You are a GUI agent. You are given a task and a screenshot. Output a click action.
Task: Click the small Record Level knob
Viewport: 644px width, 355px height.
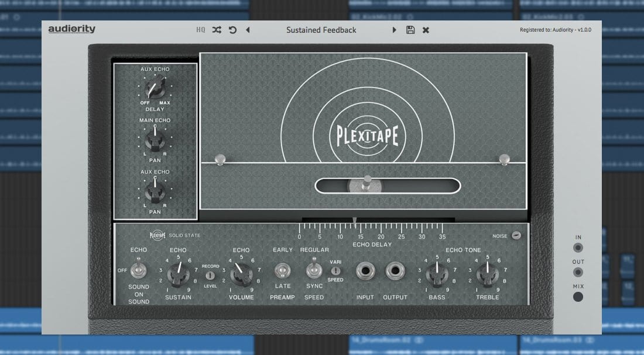(210, 275)
